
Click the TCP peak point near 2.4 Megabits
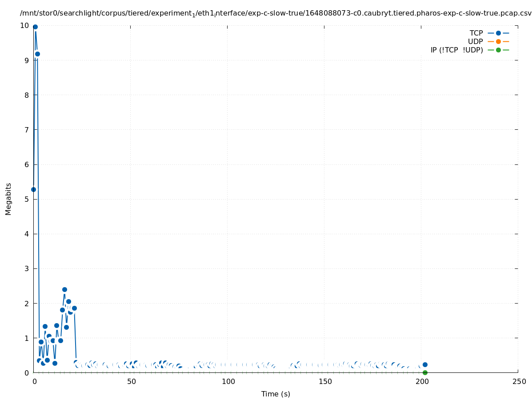pos(64,289)
